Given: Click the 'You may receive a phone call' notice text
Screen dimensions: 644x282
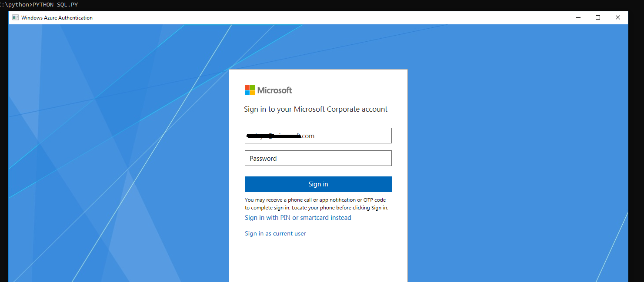Looking at the screenshot, I should [317, 204].
